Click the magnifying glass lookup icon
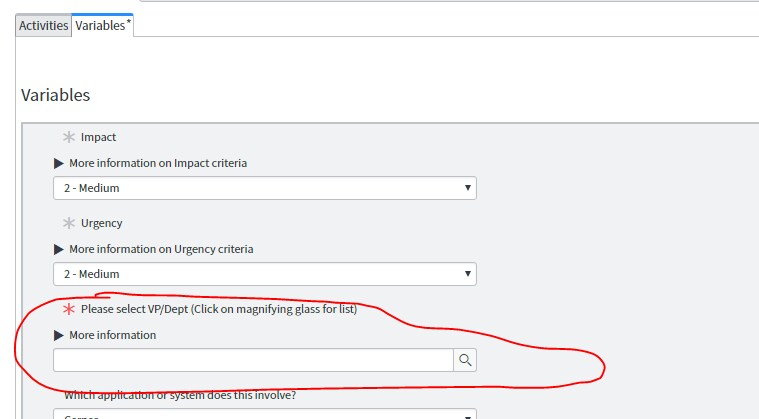 [465, 360]
